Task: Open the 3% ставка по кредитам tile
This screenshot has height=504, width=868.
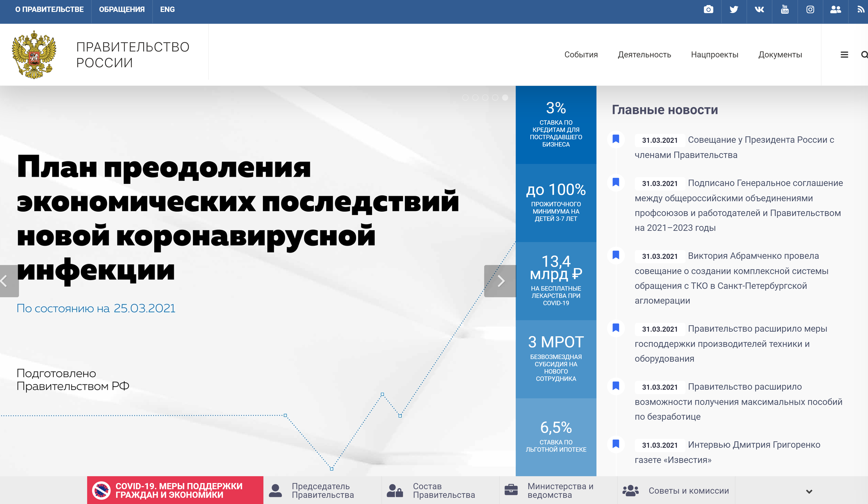Action: [x=556, y=125]
